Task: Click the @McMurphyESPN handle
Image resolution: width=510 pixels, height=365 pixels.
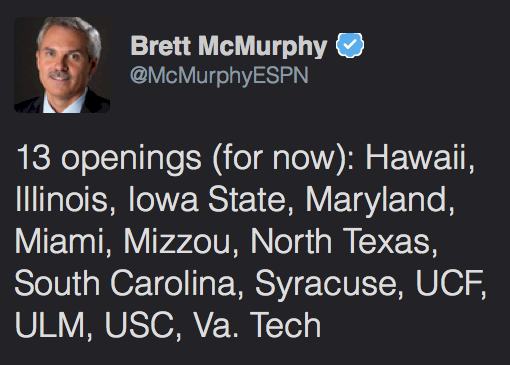Action: pos(219,76)
